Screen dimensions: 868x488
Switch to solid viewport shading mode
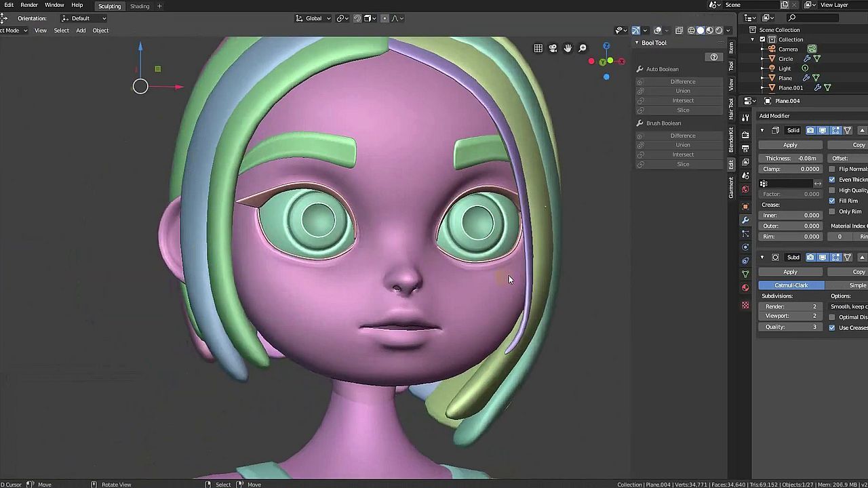click(x=701, y=30)
